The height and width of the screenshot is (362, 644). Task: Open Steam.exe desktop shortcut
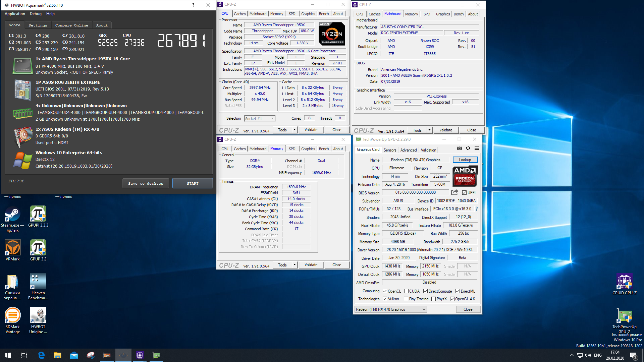[12, 219]
